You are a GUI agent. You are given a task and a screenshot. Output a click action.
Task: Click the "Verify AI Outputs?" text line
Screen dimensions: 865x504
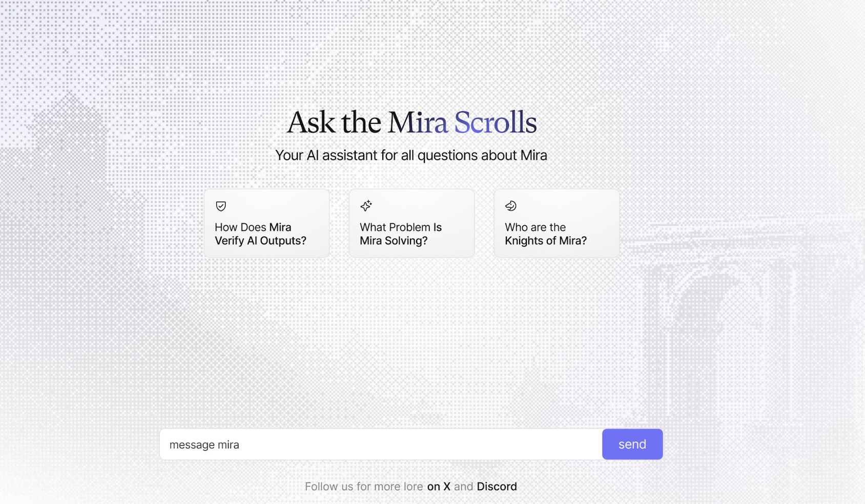coord(260,241)
